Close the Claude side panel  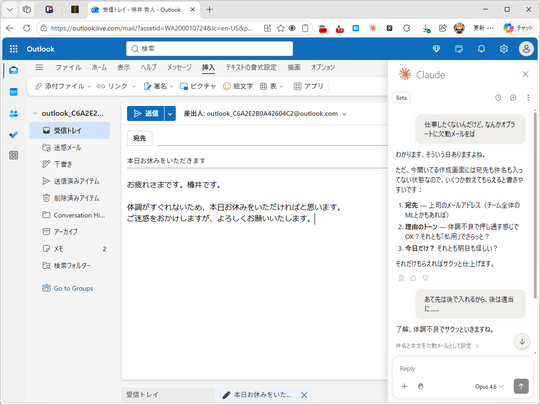click(525, 74)
